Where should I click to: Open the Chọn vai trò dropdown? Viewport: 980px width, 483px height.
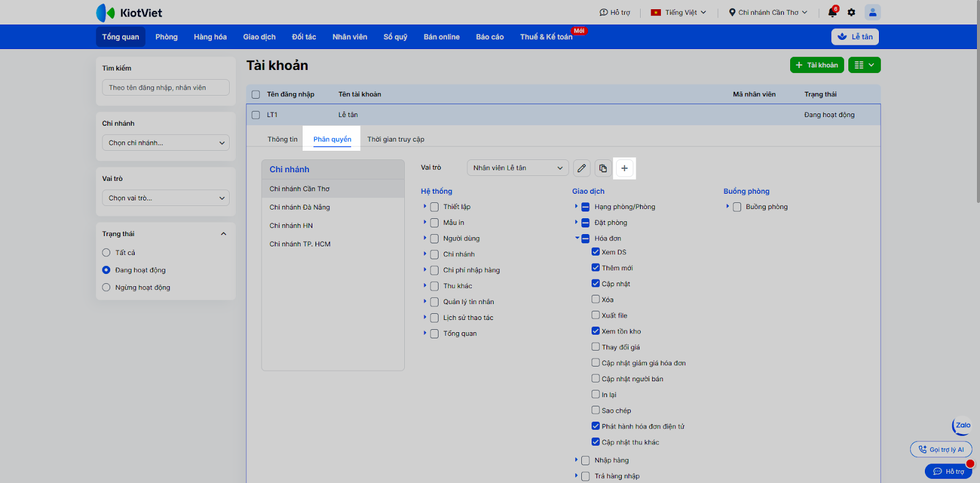point(166,198)
